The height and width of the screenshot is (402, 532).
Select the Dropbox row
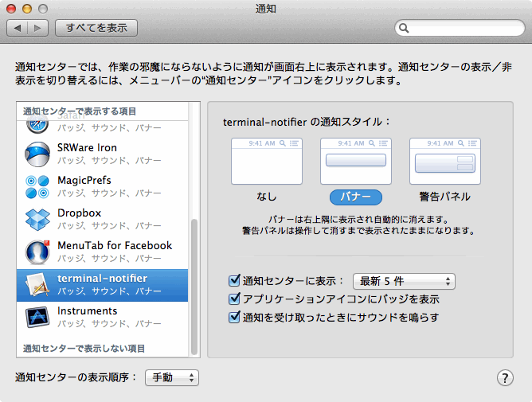pos(102,220)
